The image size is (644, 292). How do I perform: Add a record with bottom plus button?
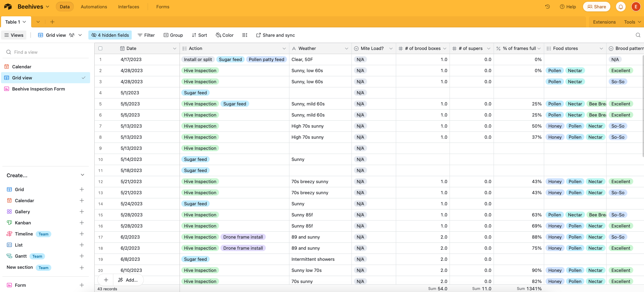[106, 280]
